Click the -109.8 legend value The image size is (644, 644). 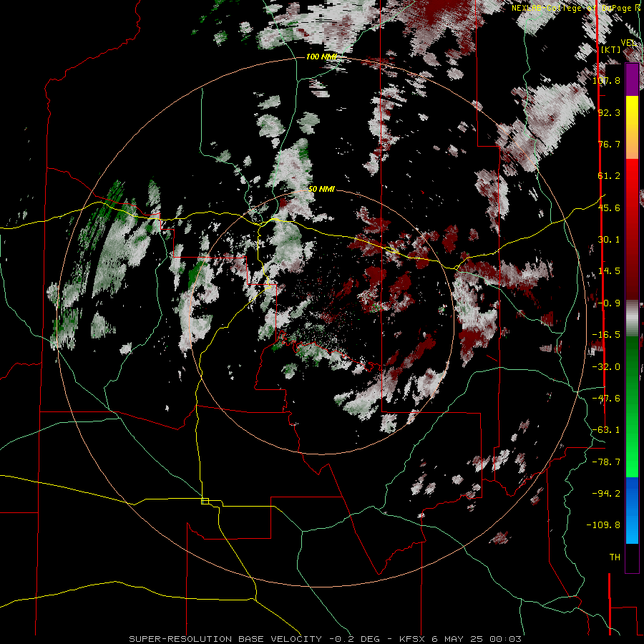pos(603,525)
